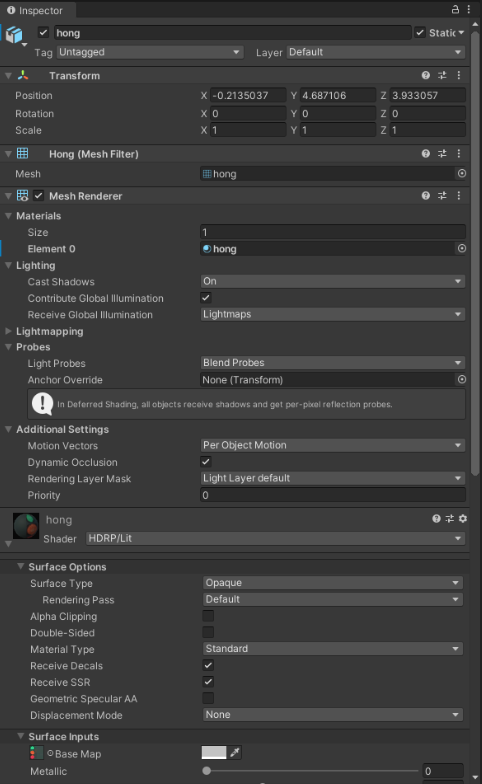The width and height of the screenshot is (482, 784).
Task: Open Cast Shadows dropdown
Action: pos(332,281)
